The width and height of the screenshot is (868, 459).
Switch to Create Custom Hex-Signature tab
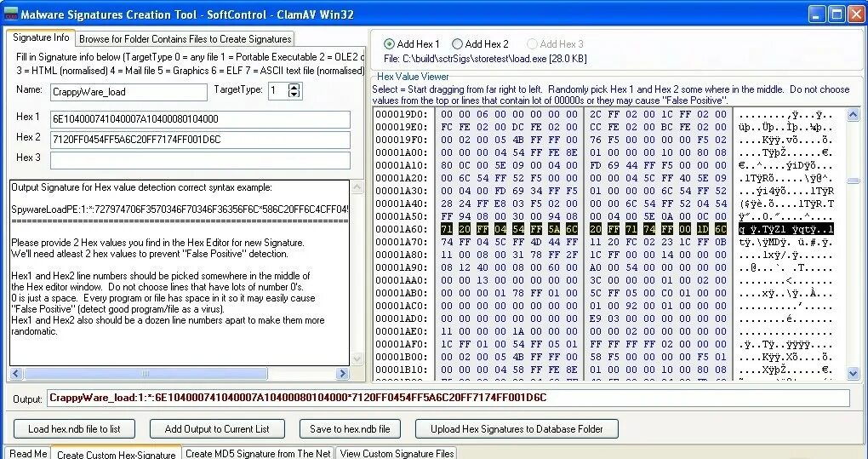coord(117,454)
